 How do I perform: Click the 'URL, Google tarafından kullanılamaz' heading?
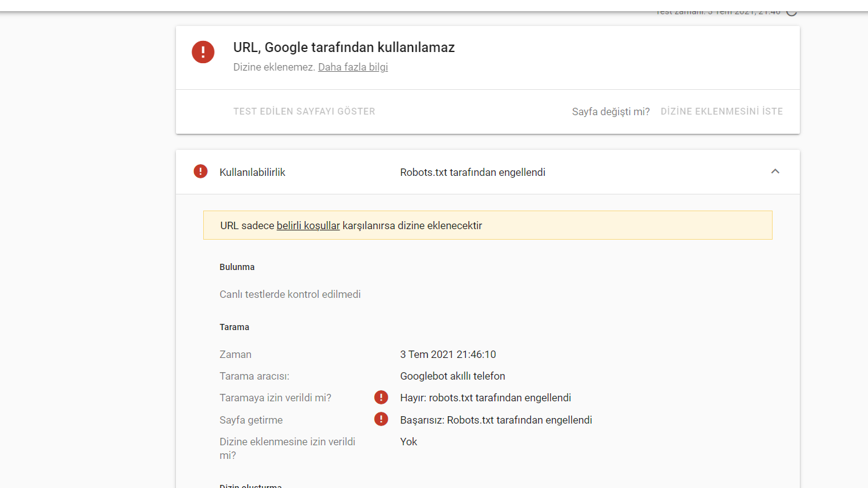click(344, 48)
